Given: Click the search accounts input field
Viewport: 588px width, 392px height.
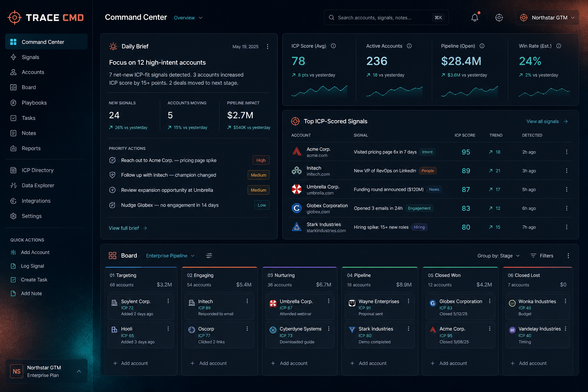Looking at the screenshot, I should coord(386,18).
